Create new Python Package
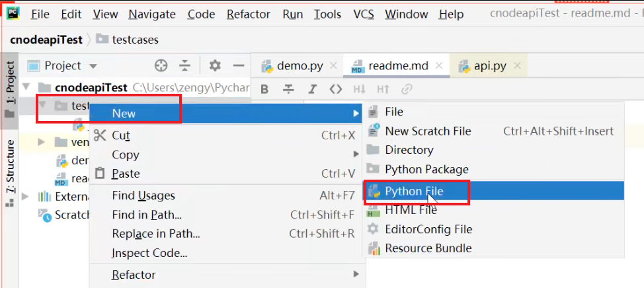The height and width of the screenshot is (288, 644). click(494, 169)
